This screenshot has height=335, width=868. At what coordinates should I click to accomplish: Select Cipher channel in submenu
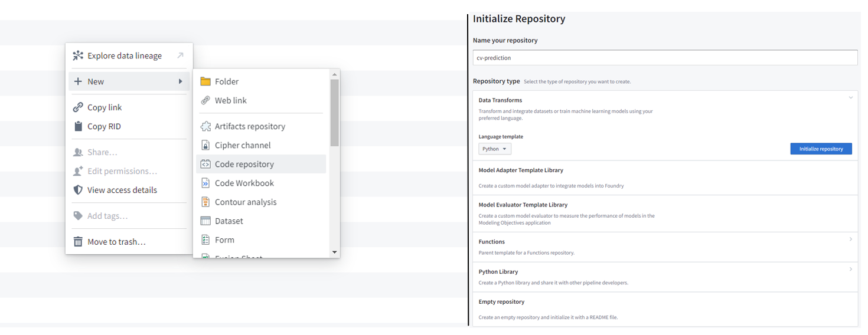(261, 145)
